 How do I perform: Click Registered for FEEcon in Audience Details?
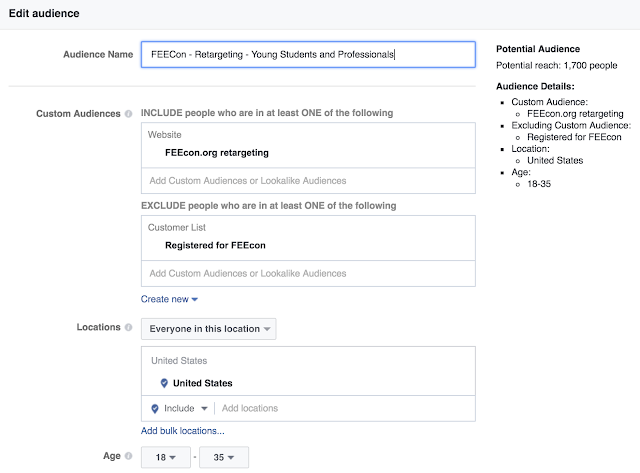pyautogui.click(x=574, y=137)
